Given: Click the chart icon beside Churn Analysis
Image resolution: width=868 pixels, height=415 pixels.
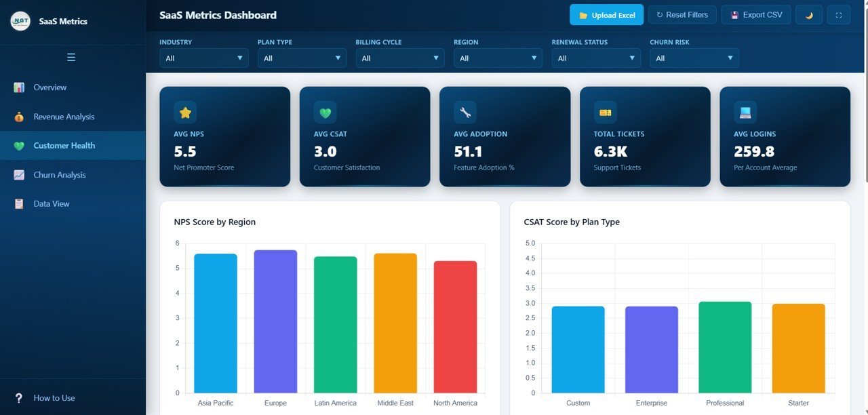Looking at the screenshot, I should pyautogui.click(x=19, y=174).
